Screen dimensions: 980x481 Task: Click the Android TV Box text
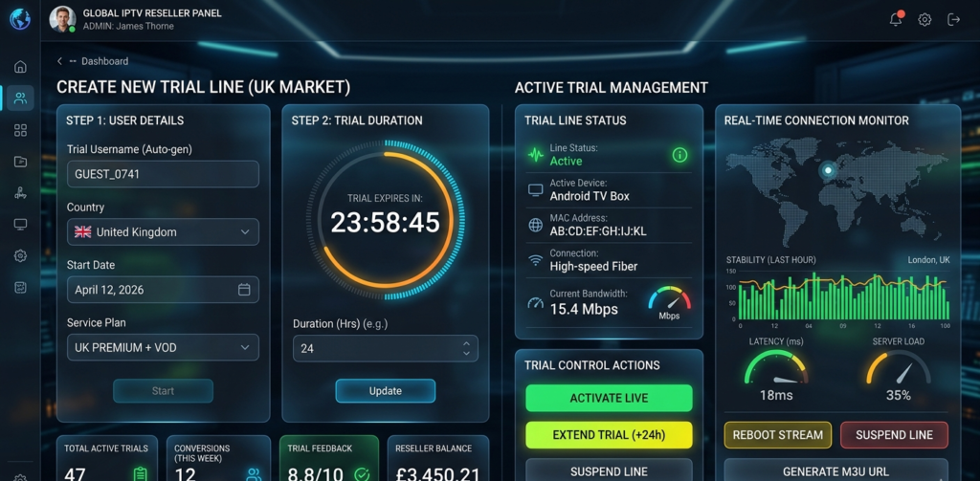pos(590,196)
